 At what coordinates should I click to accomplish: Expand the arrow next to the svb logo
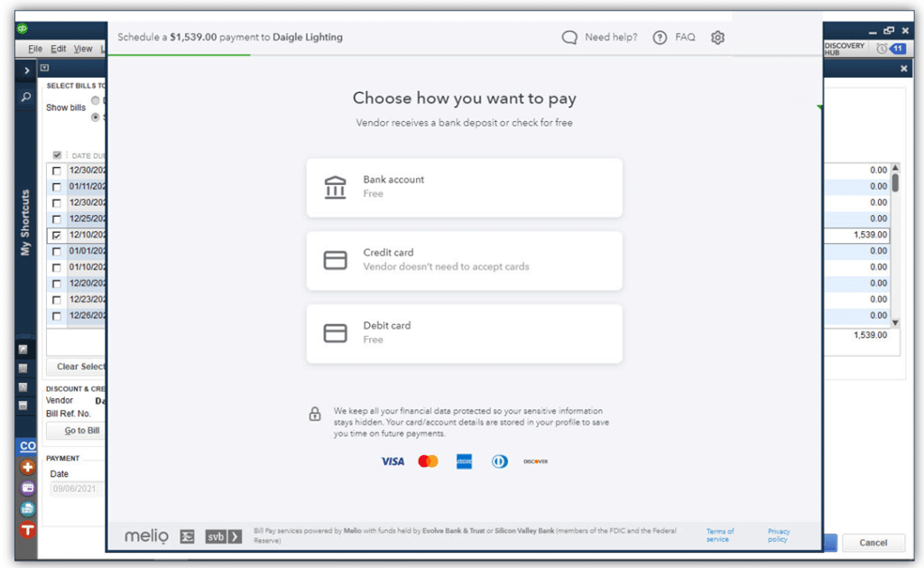tap(233, 535)
